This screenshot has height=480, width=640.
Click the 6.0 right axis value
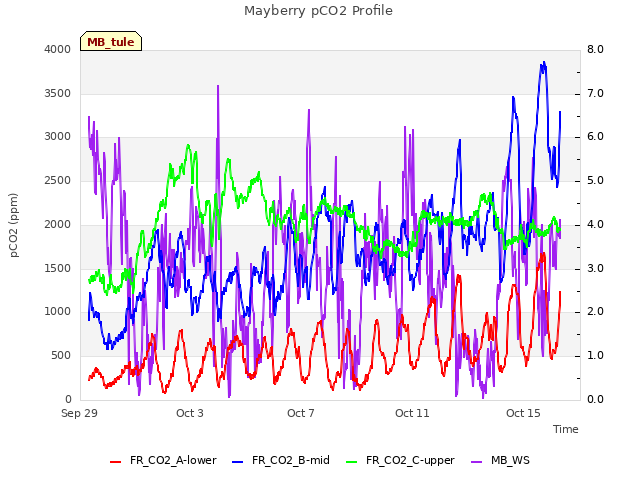coord(595,137)
